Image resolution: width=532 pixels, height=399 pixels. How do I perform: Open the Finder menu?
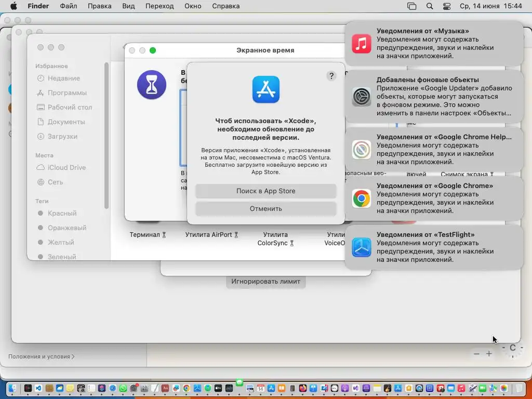point(38,6)
